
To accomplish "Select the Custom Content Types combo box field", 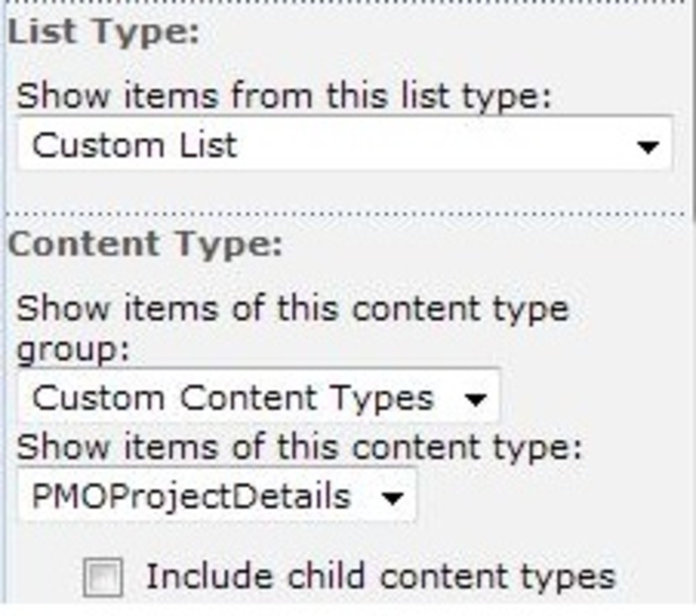I will 255,397.
